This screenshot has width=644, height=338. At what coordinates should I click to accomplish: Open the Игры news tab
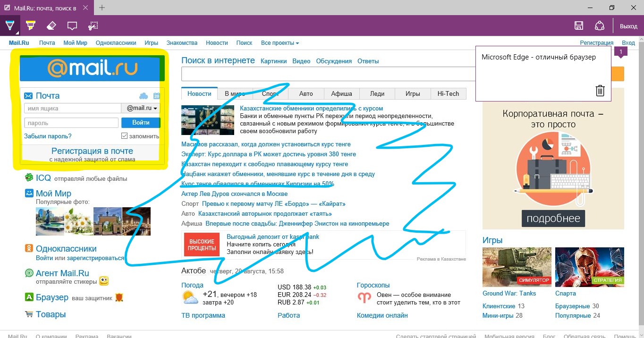tap(413, 93)
